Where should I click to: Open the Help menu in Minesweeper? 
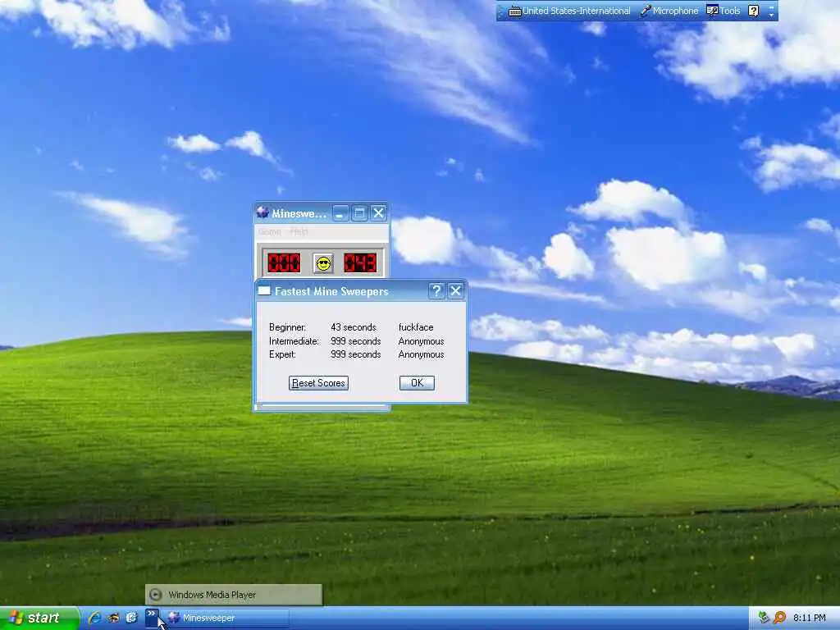click(299, 231)
